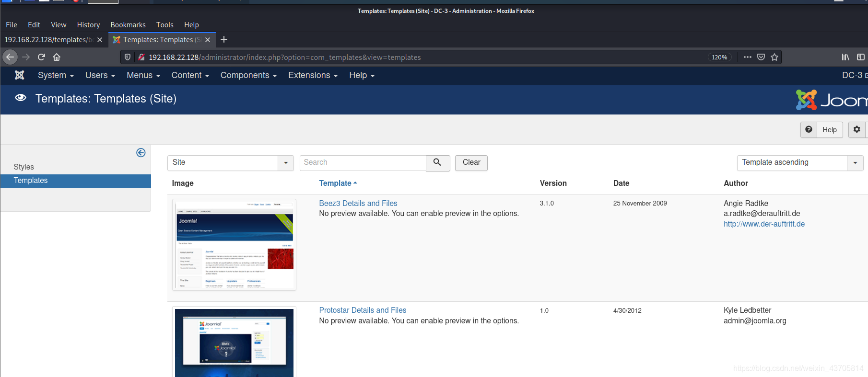Open the System dropdown menu
The image size is (868, 377).
click(56, 75)
